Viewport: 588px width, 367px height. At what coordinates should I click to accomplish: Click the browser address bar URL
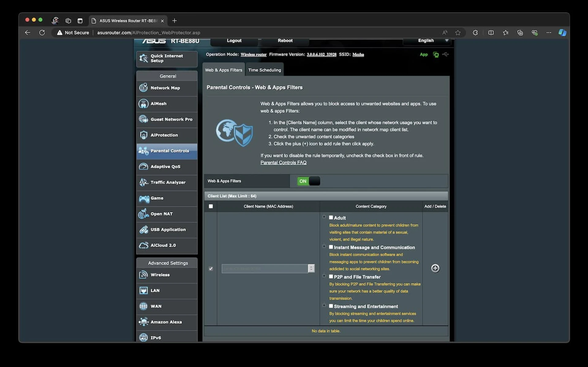[149, 32]
